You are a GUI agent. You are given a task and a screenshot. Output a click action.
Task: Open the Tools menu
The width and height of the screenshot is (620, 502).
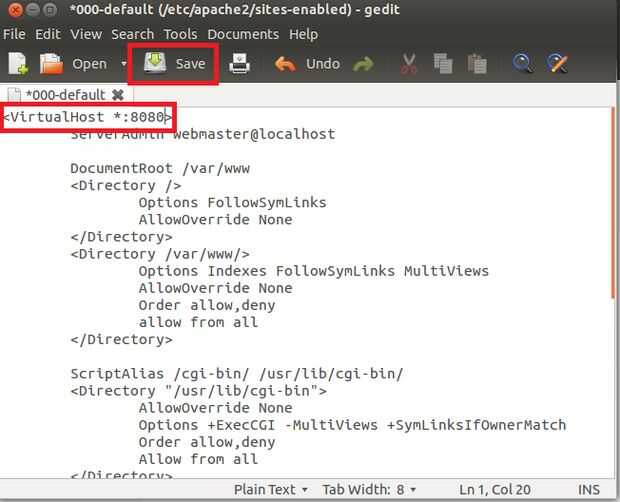pos(180,34)
